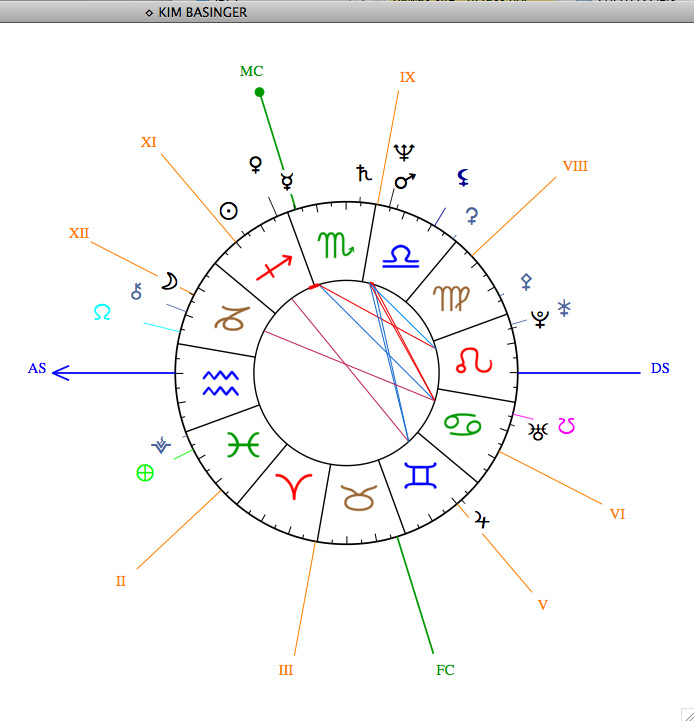
Task: Click the Neptune trident symbol
Action: pos(404,152)
